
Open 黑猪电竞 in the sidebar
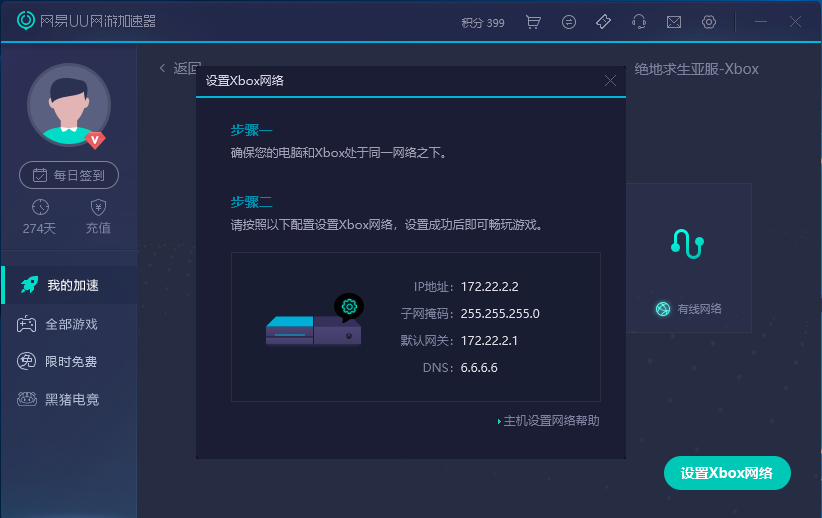(x=68, y=399)
